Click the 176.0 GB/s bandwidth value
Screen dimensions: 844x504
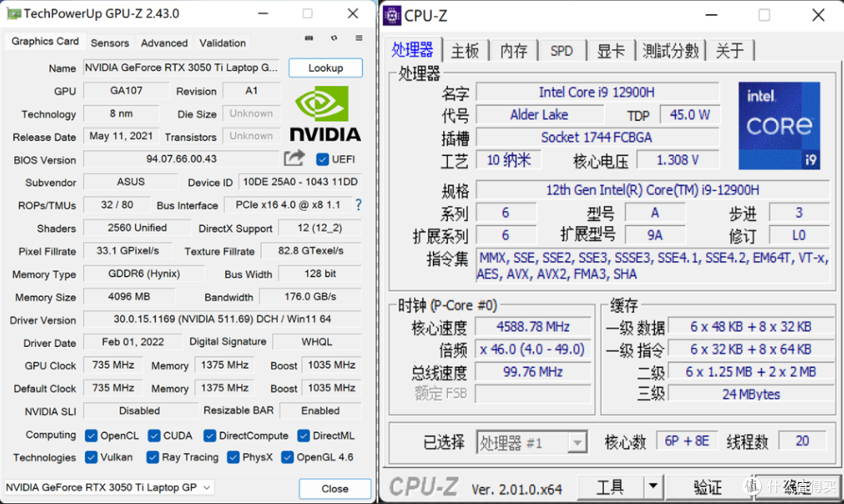[x=310, y=296]
